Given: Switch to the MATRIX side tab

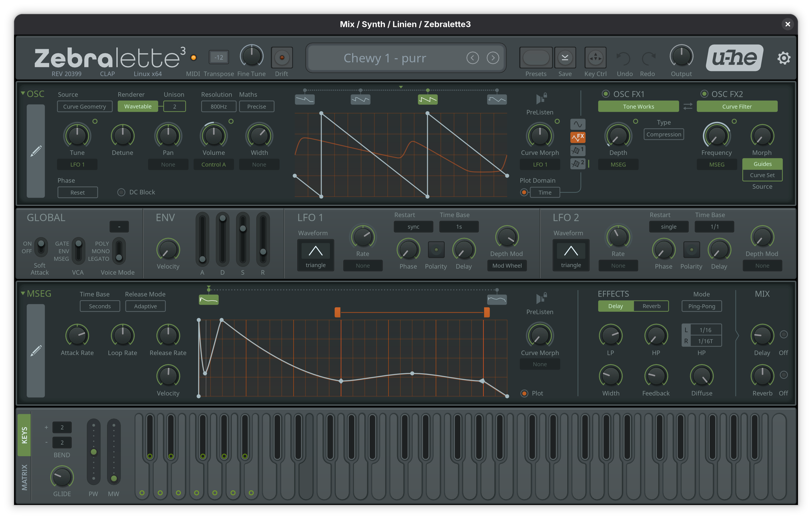Looking at the screenshot, I should 24,477.
